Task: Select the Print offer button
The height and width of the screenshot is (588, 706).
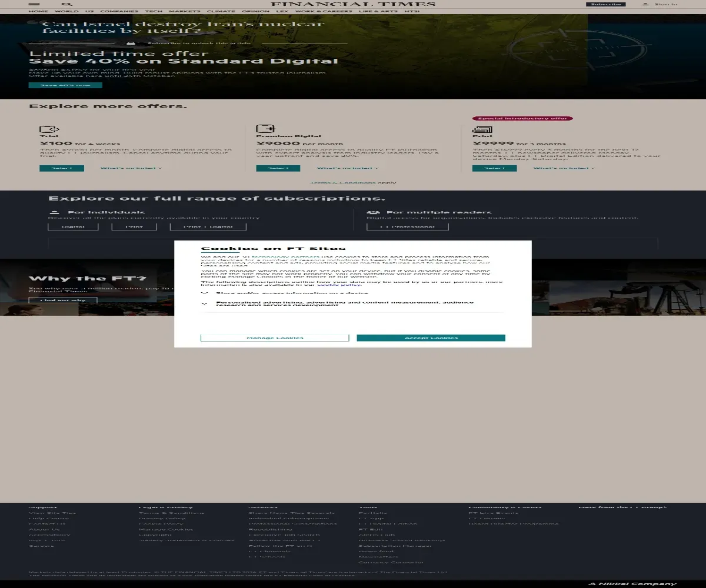Action: pyautogui.click(x=495, y=168)
